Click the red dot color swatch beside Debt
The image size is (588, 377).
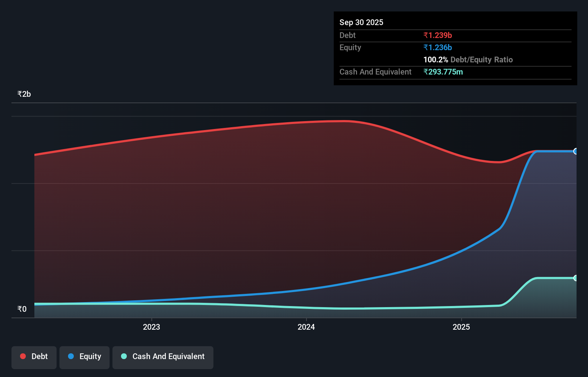point(23,356)
